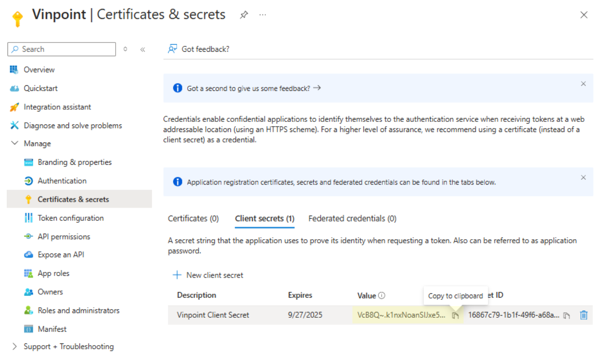
Task: Click the expiry date 9/27/2025
Action: point(305,315)
